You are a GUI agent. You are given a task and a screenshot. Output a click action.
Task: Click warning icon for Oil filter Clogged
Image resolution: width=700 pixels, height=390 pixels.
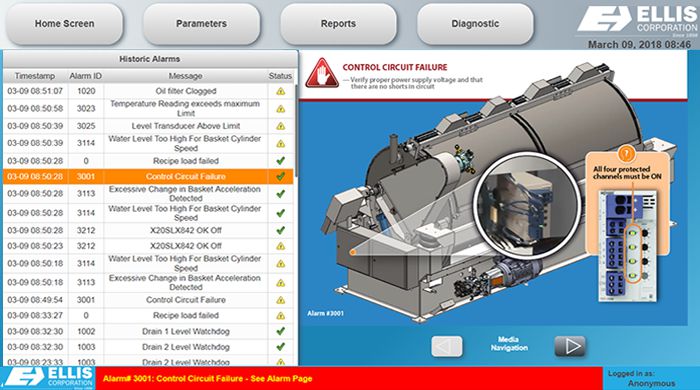(x=280, y=91)
